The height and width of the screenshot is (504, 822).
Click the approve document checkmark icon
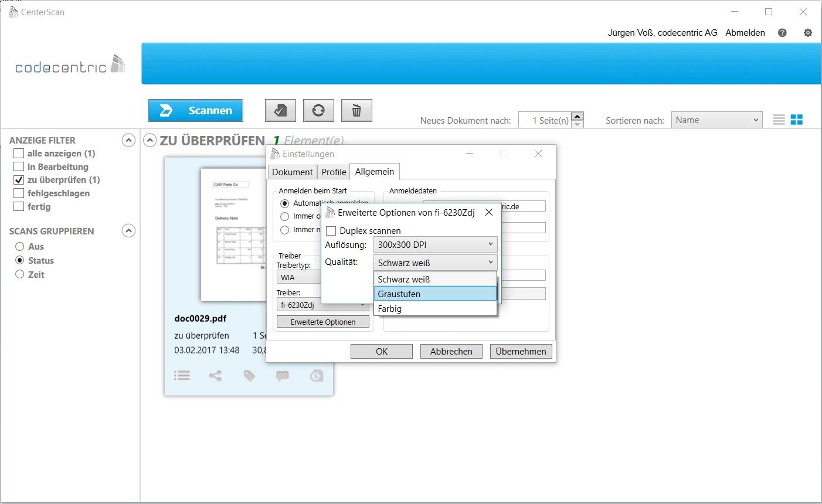280,110
